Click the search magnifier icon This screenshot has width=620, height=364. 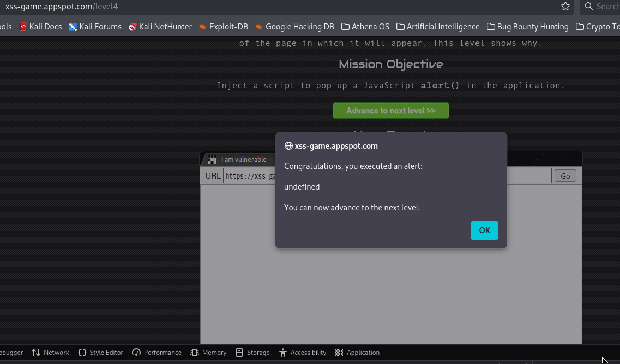click(x=588, y=7)
